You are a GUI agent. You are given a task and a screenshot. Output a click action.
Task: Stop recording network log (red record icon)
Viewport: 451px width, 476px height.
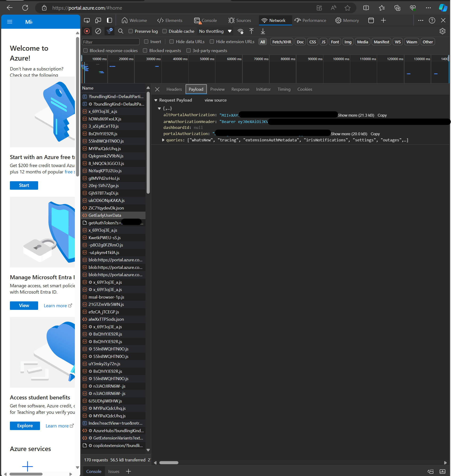tap(87, 31)
